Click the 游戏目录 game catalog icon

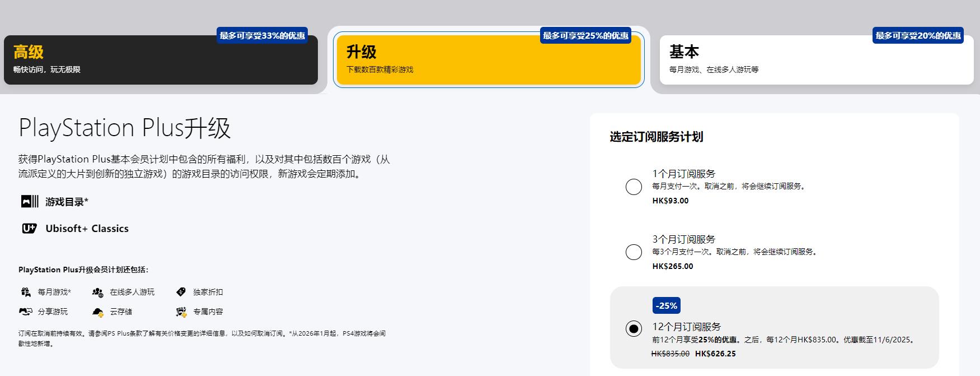coord(30,202)
